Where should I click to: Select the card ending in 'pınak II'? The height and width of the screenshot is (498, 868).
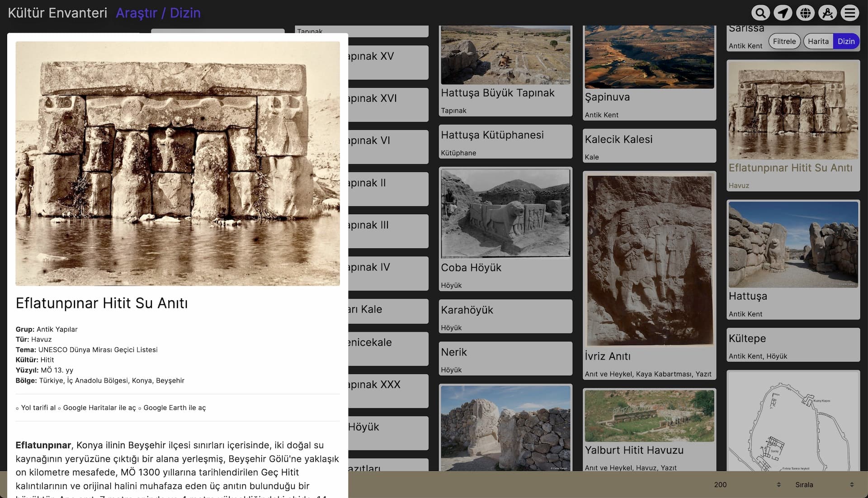pyautogui.click(x=388, y=189)
